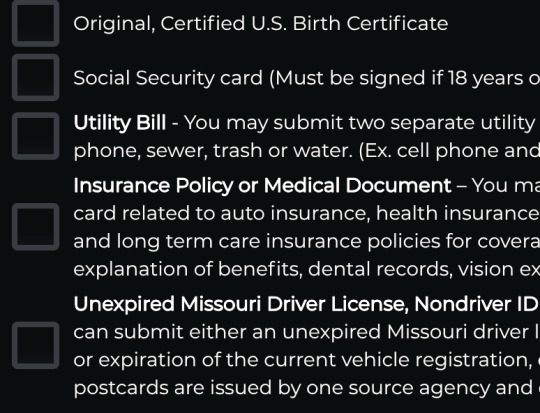
Task: Mark the Unexpired Missouri Driver License checkbox
Action: click(x=35, y=345)
